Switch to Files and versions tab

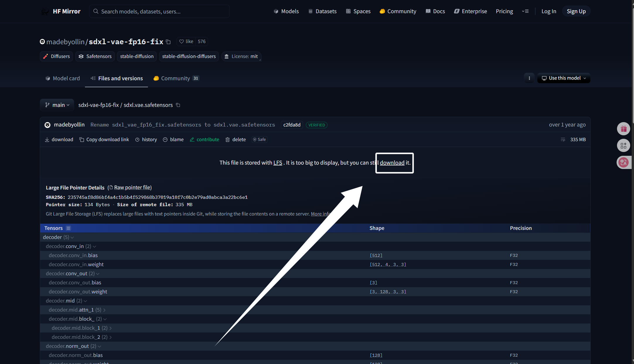tap(117, 78)
